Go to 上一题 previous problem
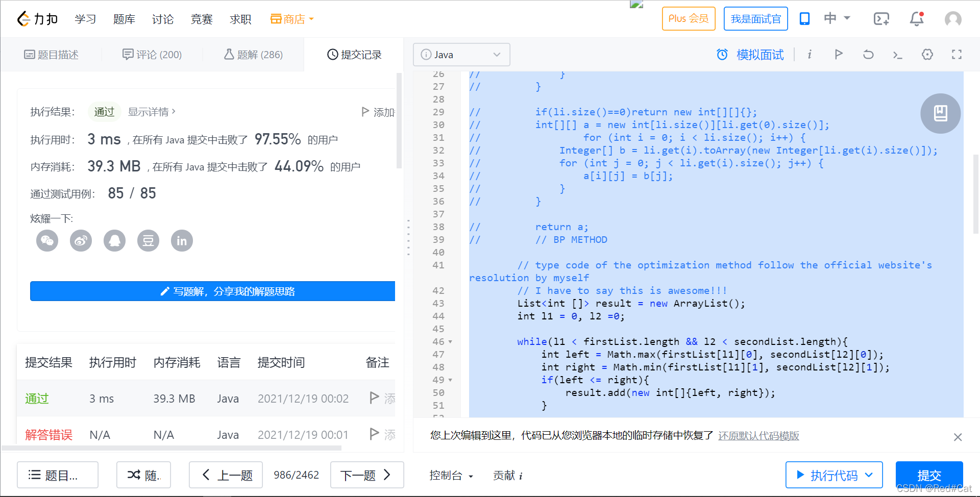 click(x=226, y=475)
